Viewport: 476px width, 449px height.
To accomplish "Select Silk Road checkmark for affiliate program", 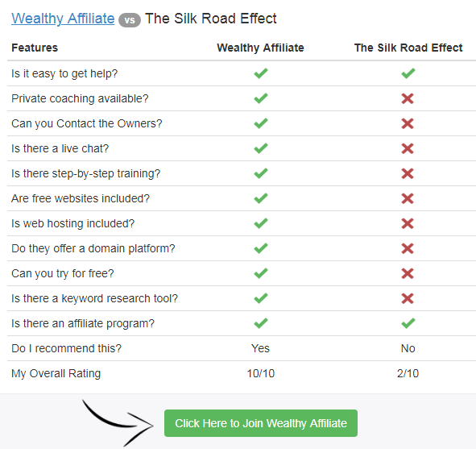I will point(408,323).
